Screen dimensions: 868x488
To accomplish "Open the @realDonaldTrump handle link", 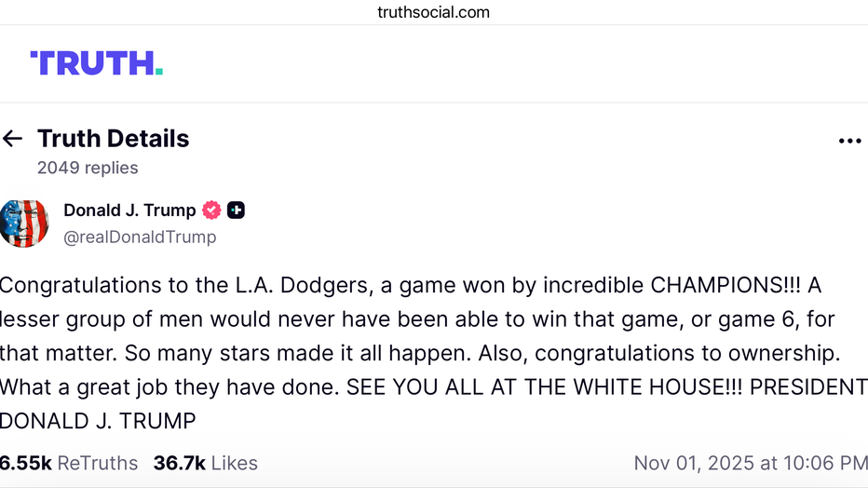I will pos(140,237).
